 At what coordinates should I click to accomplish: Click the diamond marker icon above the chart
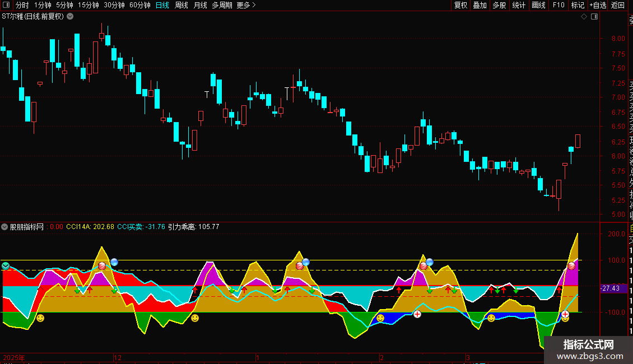[584, 17]
